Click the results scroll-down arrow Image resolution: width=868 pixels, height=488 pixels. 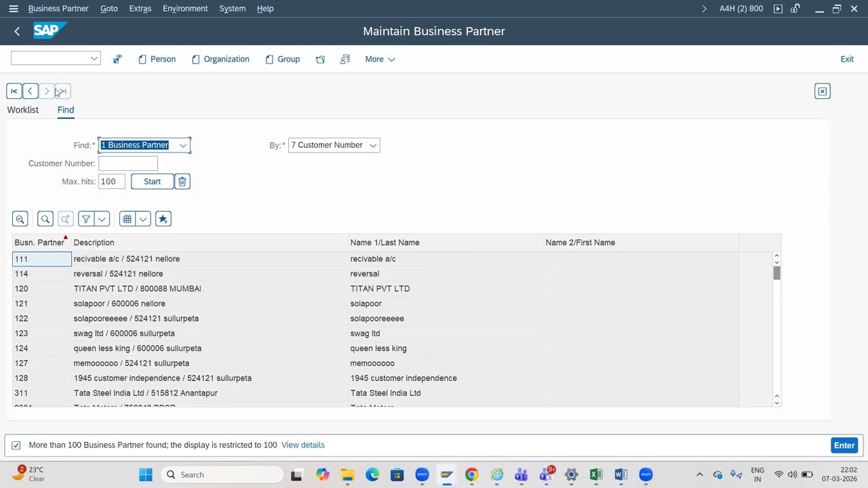point(776,403)
